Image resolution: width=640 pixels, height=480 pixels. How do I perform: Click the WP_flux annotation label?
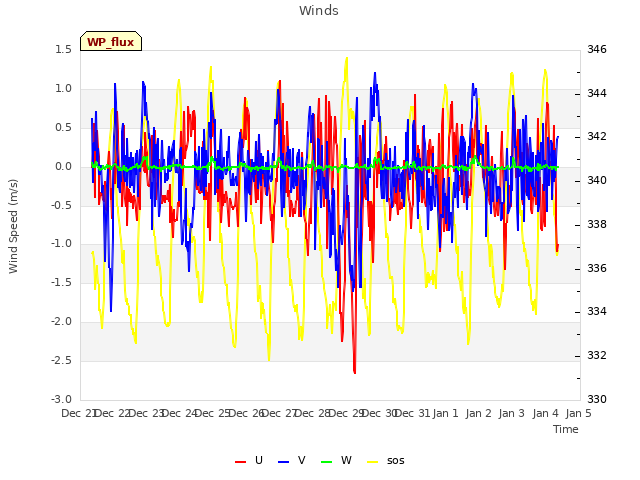(x=111, y=42)
